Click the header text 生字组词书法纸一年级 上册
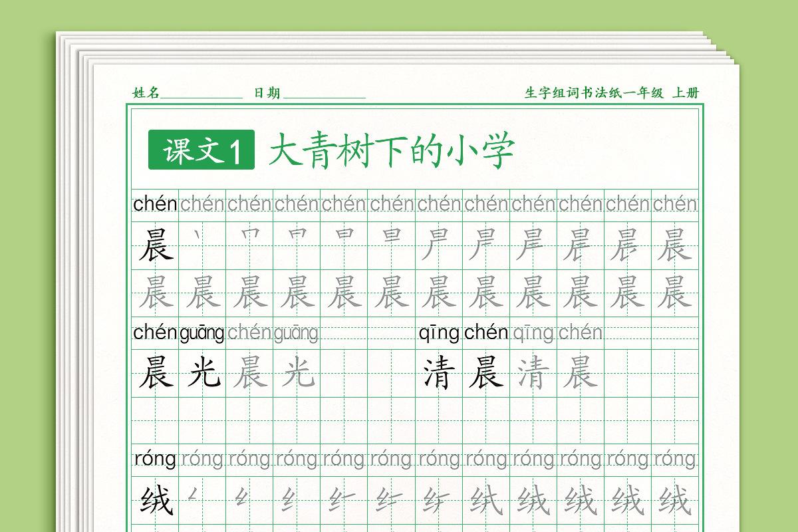The image size is (798, 532). [x=611, y=93]
